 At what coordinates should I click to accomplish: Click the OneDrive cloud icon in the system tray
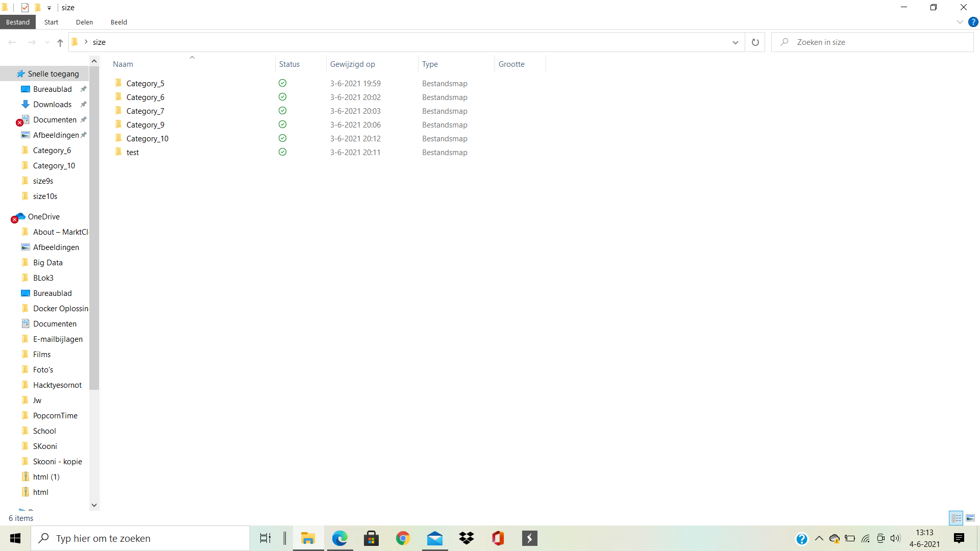(834, 538)
